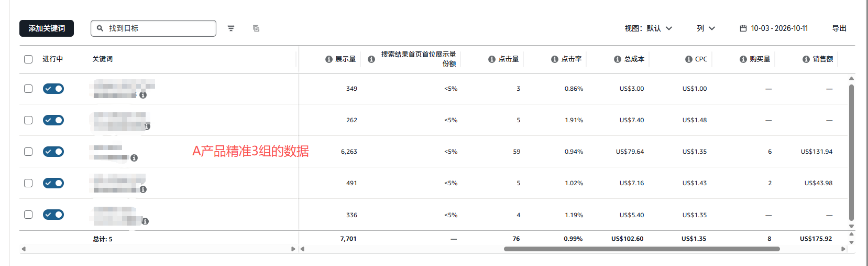Toggle off keyword with 491 impressions

[53, 183]
